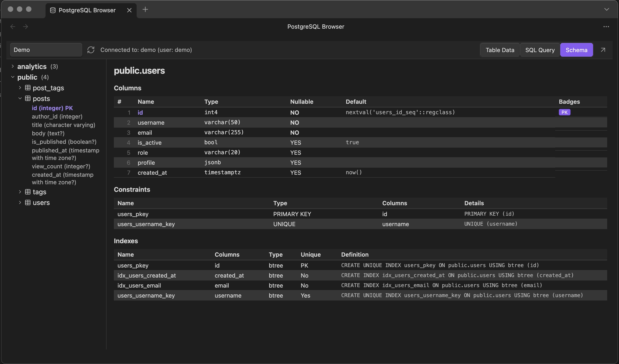This screenshot has width=619, height=364.
Task: Expand the users table node
Action: click(20, 202)
